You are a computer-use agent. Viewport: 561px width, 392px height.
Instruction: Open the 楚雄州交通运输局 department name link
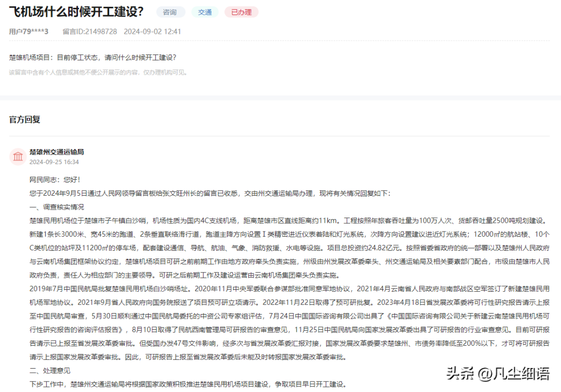click(x=57, y=152)
